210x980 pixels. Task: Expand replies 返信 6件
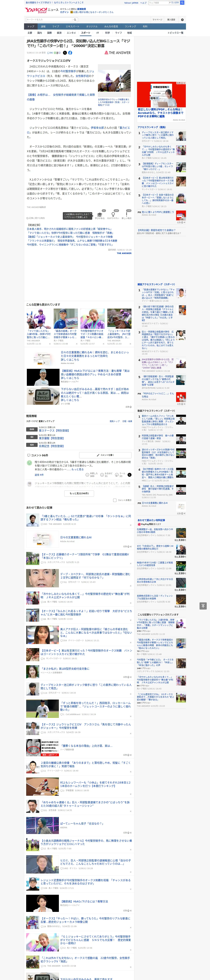point(39,475)
